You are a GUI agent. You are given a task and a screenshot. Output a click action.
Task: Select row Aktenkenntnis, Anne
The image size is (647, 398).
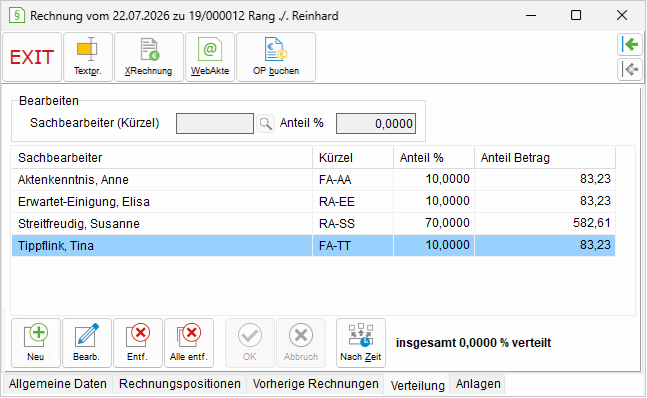tap(314, 179)
